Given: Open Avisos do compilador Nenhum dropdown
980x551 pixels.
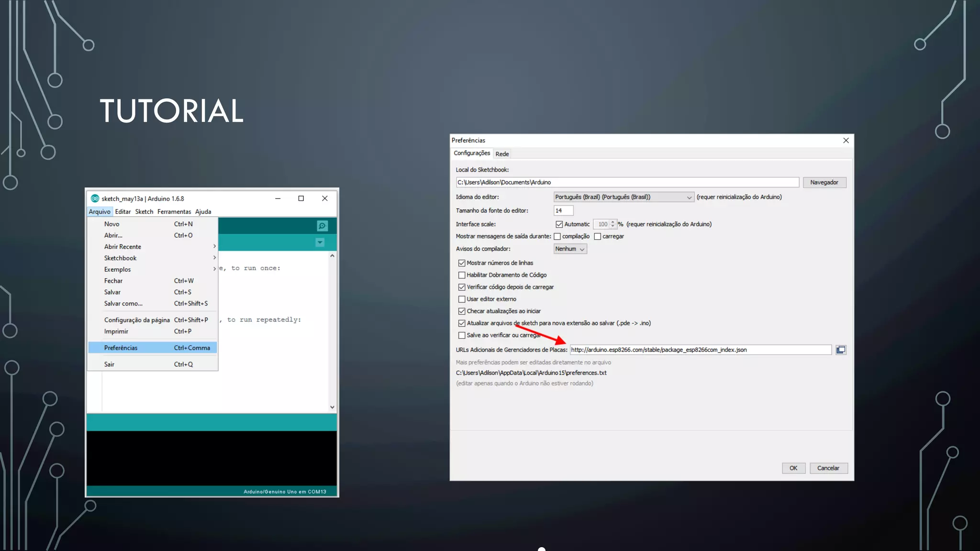Looking at the screenshot, I should click(x=570, y=249).
